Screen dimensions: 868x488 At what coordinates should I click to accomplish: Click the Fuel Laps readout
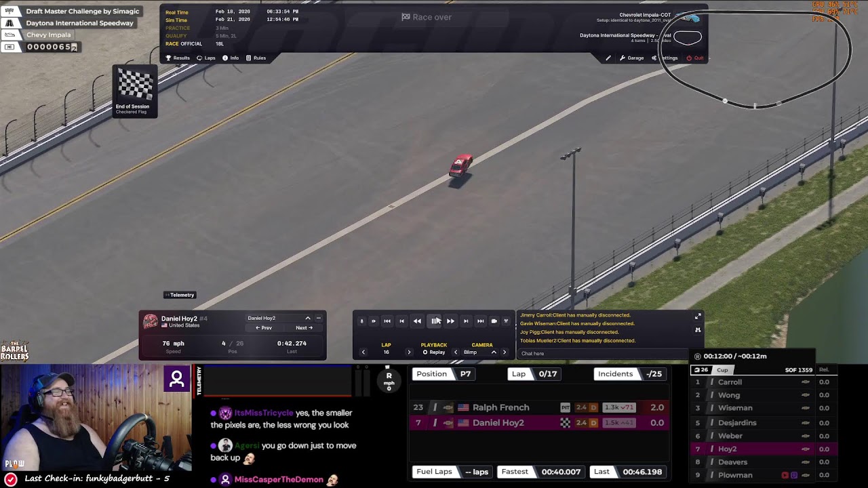(452, 472)
